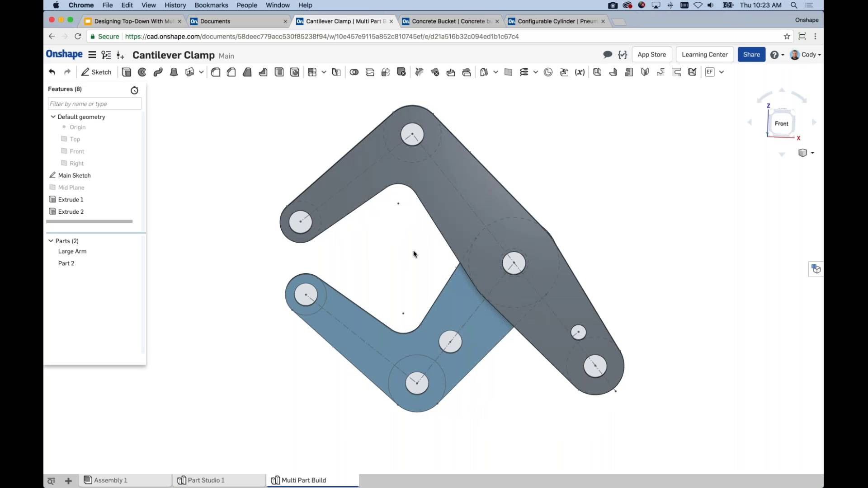This screenshot has width=868, height=488.
Task: Choose the Sweep tool icon
Action: point(158,72)
